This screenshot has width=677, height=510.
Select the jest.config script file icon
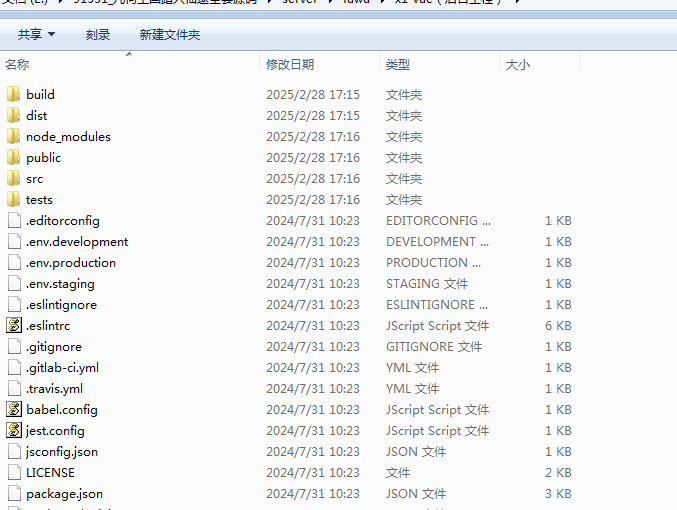tap(13, 431)
